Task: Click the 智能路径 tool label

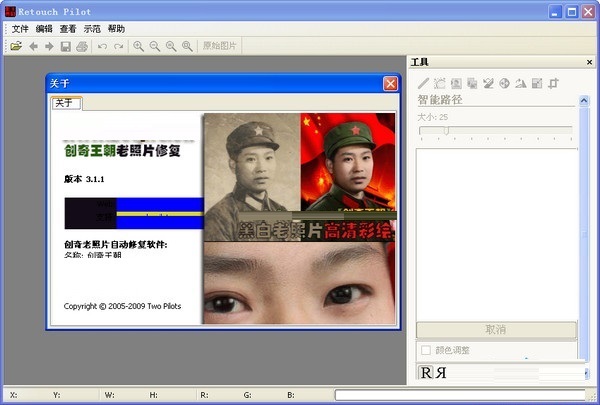Action: coord(440,100)
